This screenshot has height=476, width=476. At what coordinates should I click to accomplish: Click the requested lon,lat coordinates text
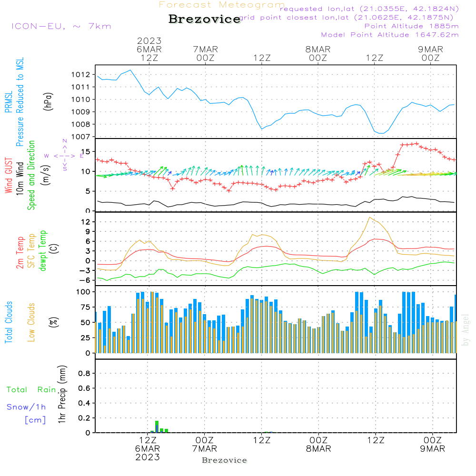tap(369, 9)
